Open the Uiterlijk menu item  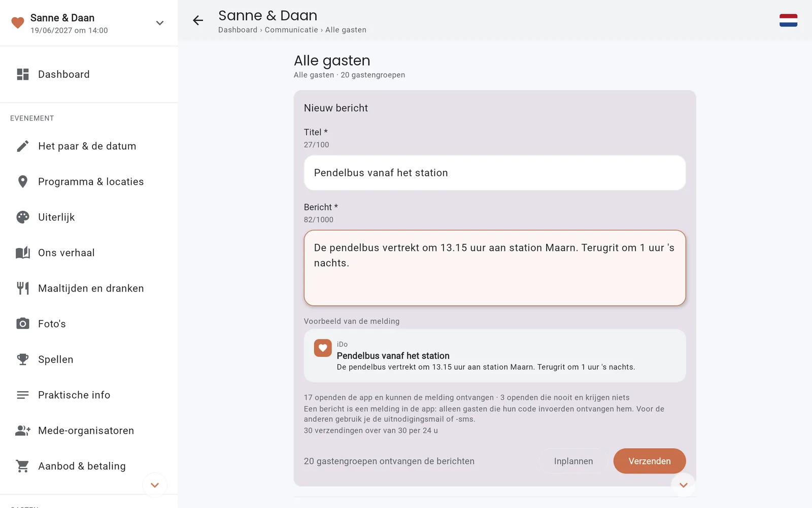[89, 217]
